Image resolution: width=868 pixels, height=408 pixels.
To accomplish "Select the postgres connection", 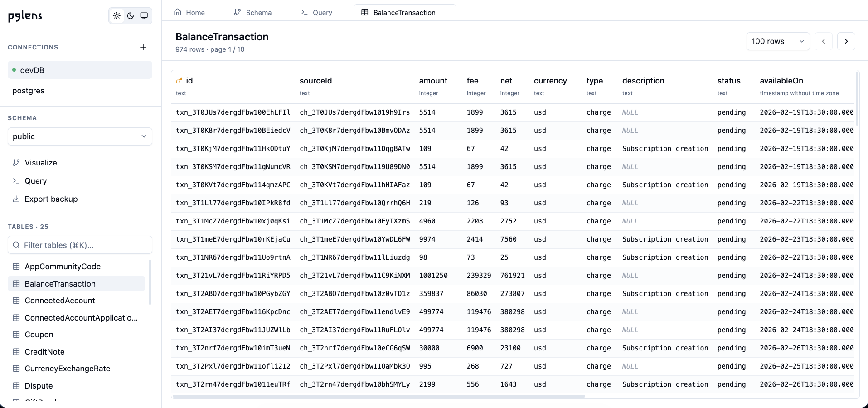I will coord(80,91).
